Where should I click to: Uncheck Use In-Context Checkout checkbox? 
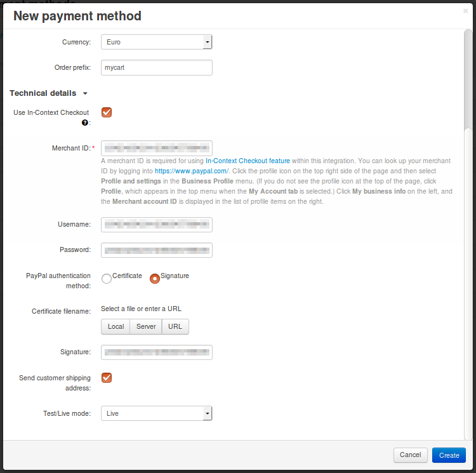(107, 112)
